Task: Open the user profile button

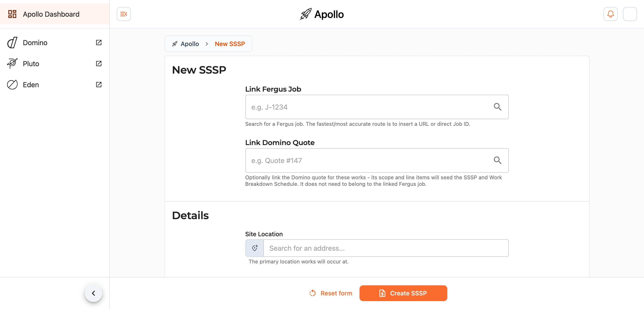Action: coord(630,14)
